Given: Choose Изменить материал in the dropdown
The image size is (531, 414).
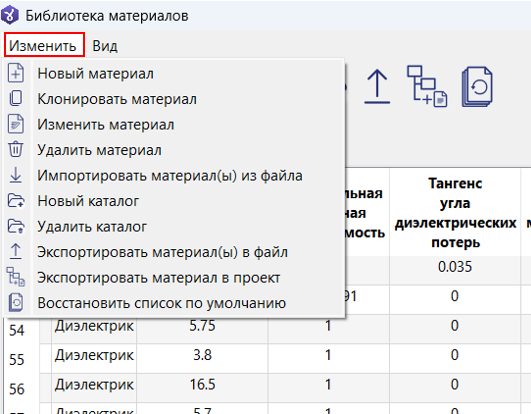Looking at the screenshot, I should point(106,124).
